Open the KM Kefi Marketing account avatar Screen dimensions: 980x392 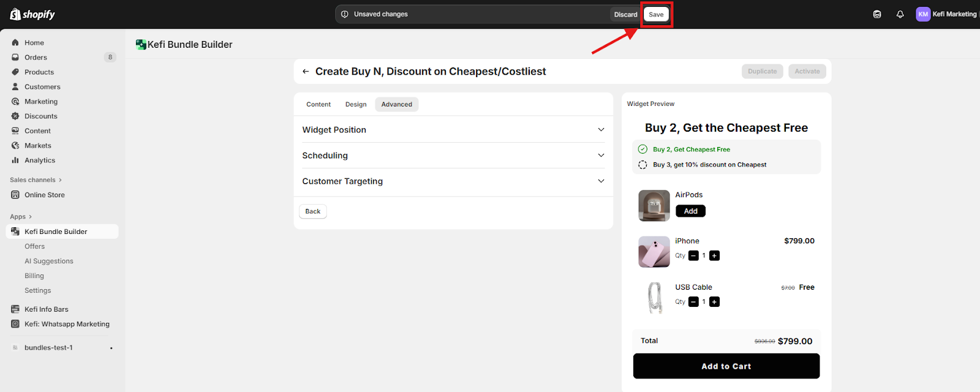(x=922, y=14)
